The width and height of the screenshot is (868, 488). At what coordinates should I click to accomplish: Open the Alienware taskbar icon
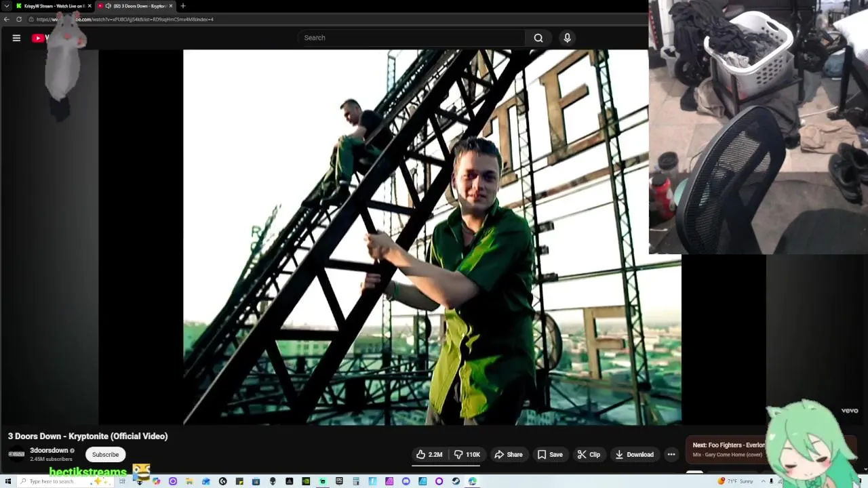(273, 481)
